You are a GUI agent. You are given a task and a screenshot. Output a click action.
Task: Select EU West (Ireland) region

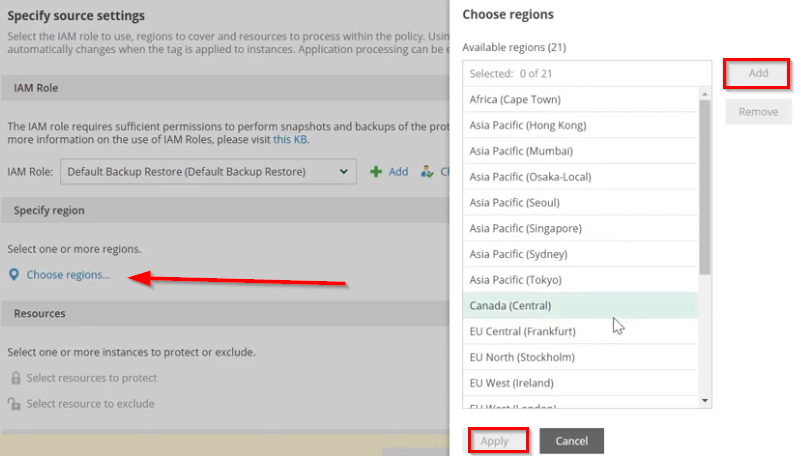coord(580,383)
